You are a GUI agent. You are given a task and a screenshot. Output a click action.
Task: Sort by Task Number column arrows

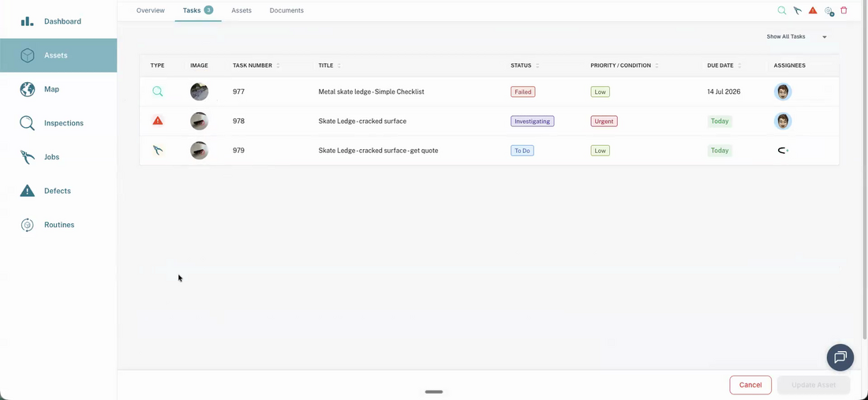[278, 65]
